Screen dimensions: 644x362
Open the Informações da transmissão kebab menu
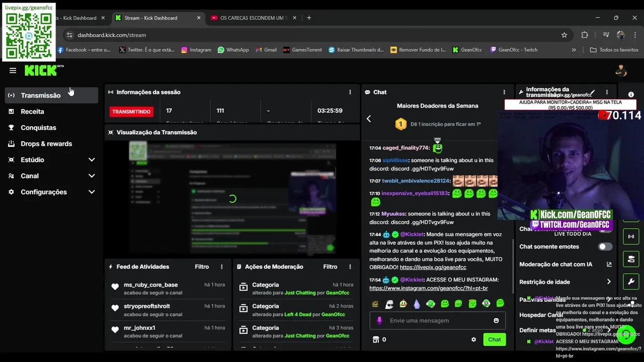click(607, 93)
